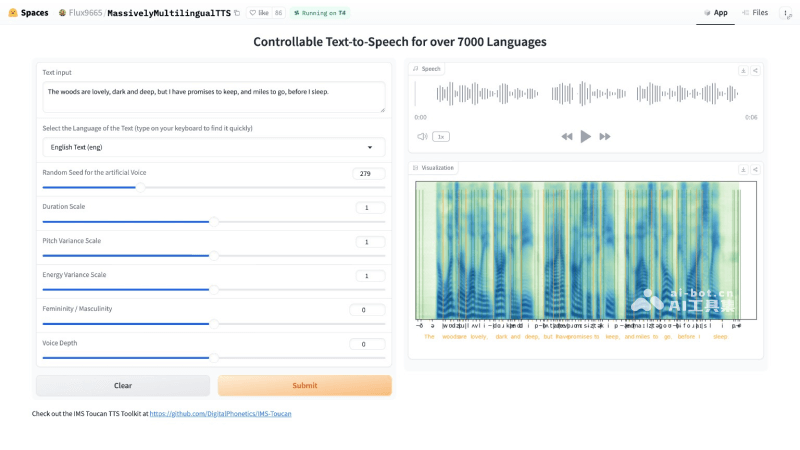Viewport: 800px width, 450px height.
Task: Copy the space name with copy icon
Action: [237, 13]
